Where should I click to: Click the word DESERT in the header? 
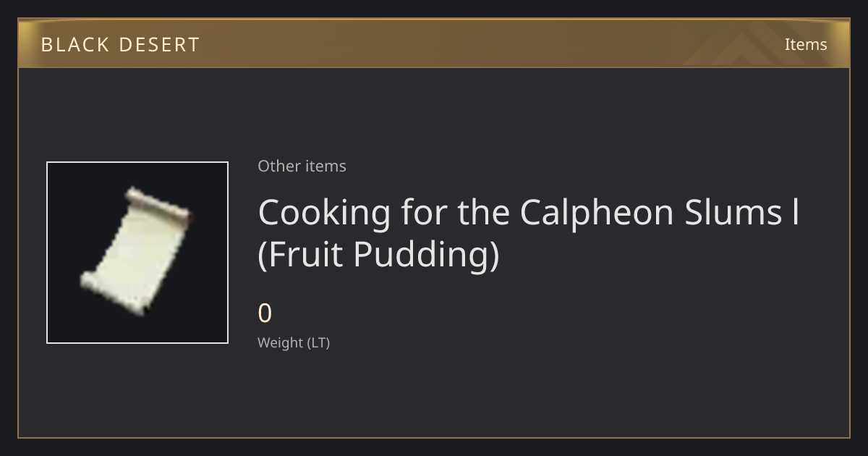click(158, 45)
